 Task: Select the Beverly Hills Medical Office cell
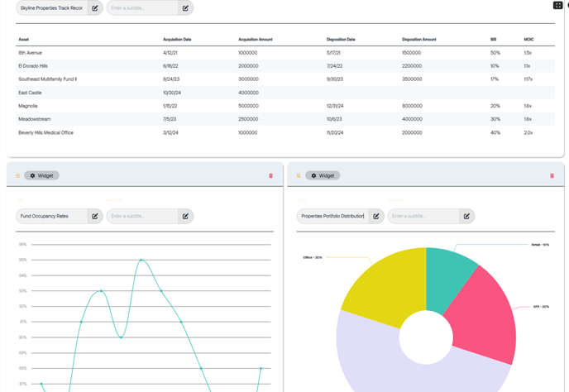pyautogui.click(x=45, y=132)
